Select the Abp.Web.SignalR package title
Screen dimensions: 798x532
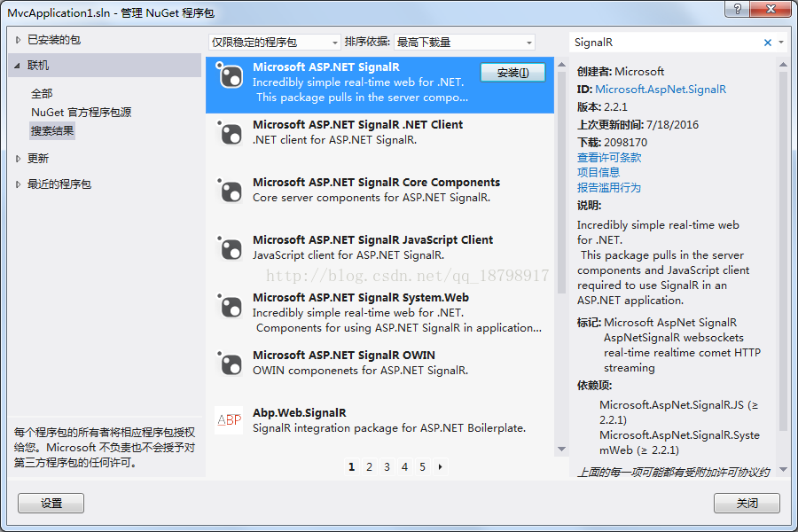[x=300, y=413]
